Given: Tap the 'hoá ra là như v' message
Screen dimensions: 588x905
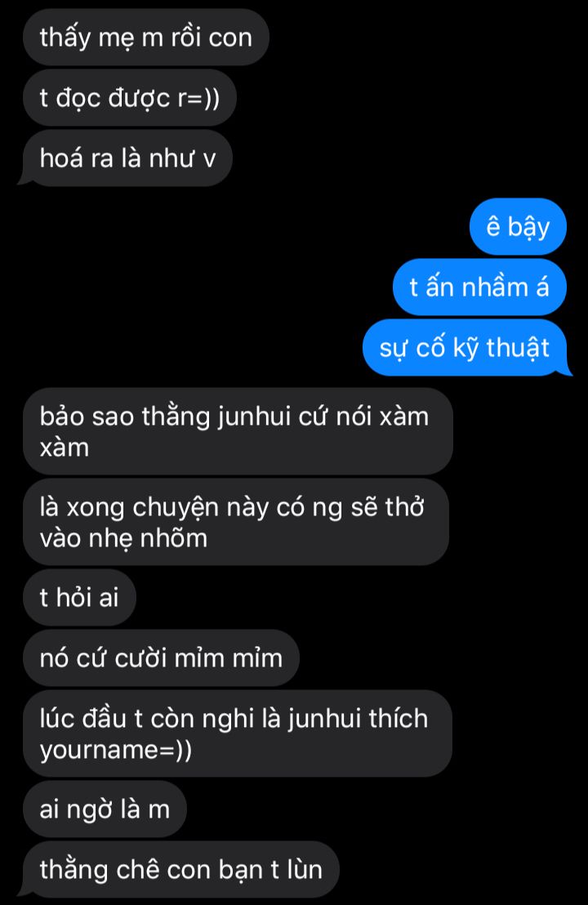Looking at the screenshot, I should click(x=127, y=158).
